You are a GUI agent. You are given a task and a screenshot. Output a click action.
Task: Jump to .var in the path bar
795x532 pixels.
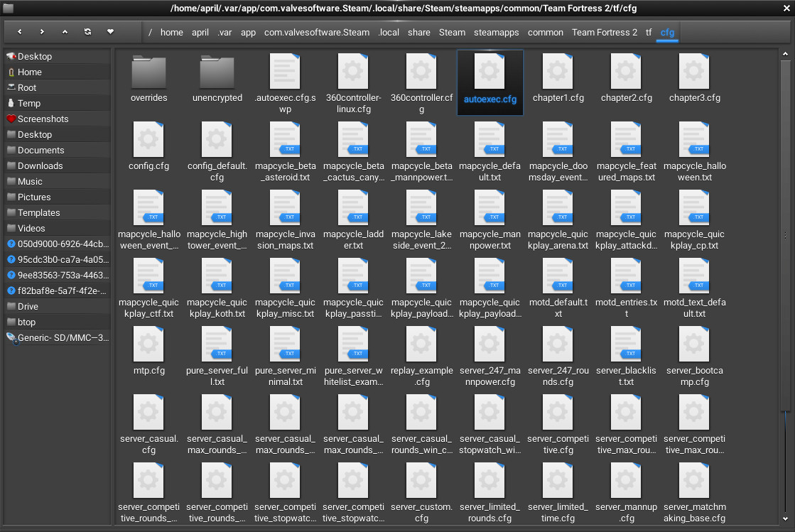tap(225, 33)
